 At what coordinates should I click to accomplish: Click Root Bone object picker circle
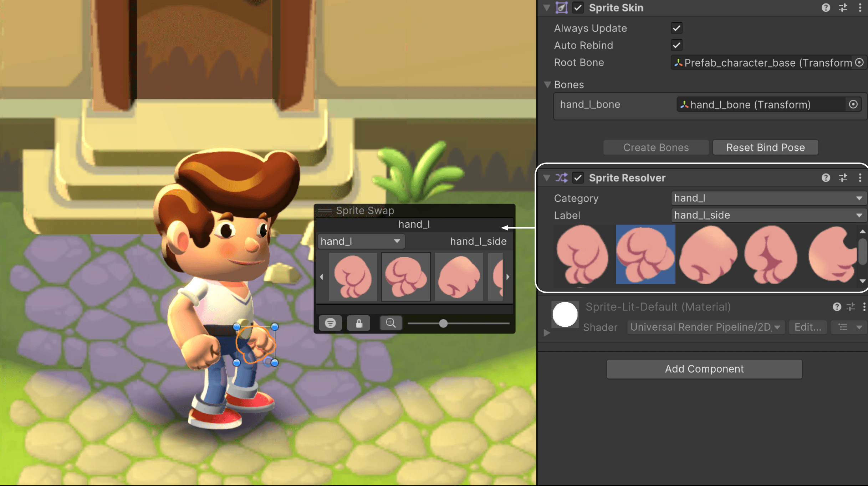point(859,62)
